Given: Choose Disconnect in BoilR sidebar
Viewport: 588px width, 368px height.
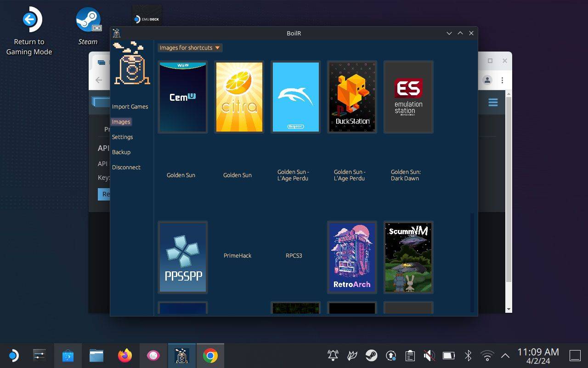Looking at the screenshot, I should [126, 167].
